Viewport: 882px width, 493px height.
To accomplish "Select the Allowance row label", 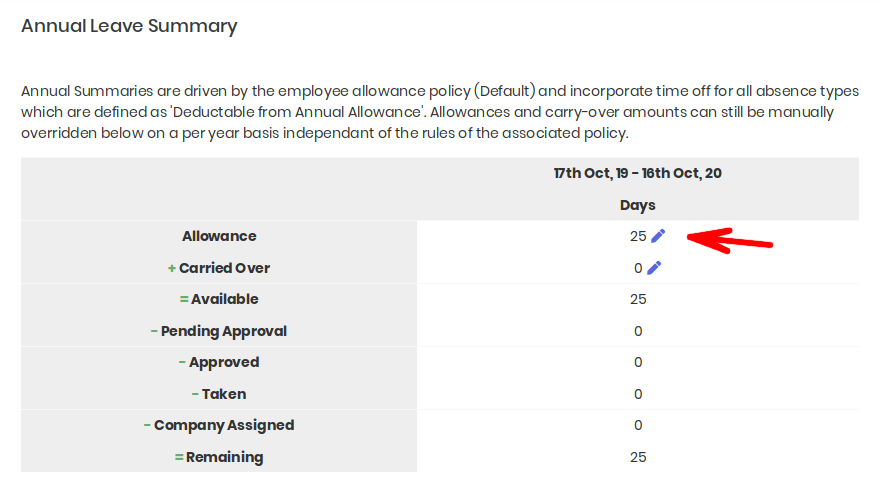I will [x=219, y=236].
